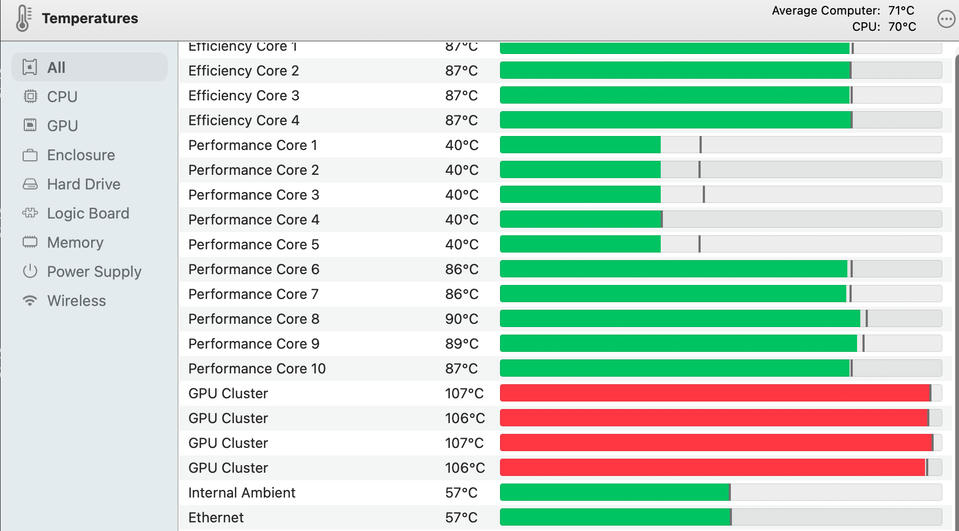The width and height of the screenshot is (959, 531).
Task: Select Efficiency Core 2 row label
Action: pos(243,71)
